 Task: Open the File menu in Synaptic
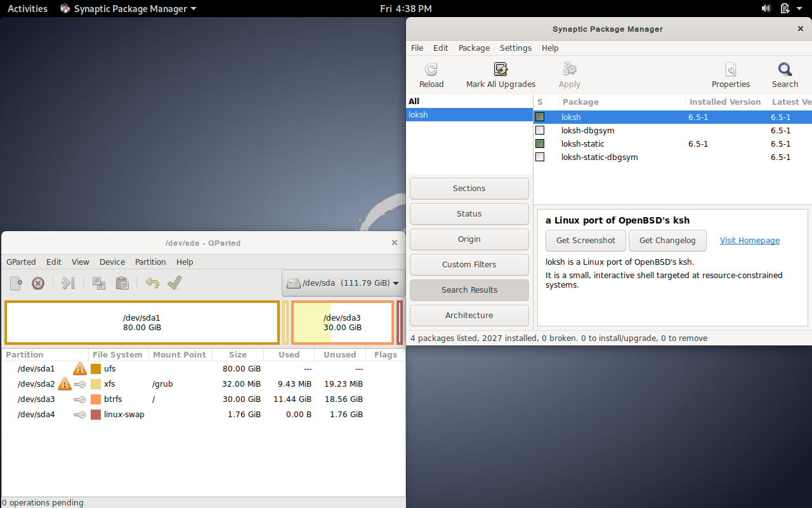coord(417,48)
